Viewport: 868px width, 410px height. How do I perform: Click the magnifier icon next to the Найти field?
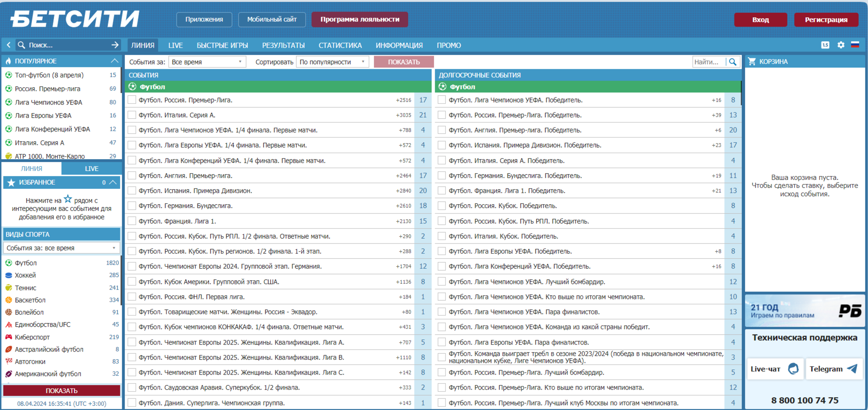[733, 62]
